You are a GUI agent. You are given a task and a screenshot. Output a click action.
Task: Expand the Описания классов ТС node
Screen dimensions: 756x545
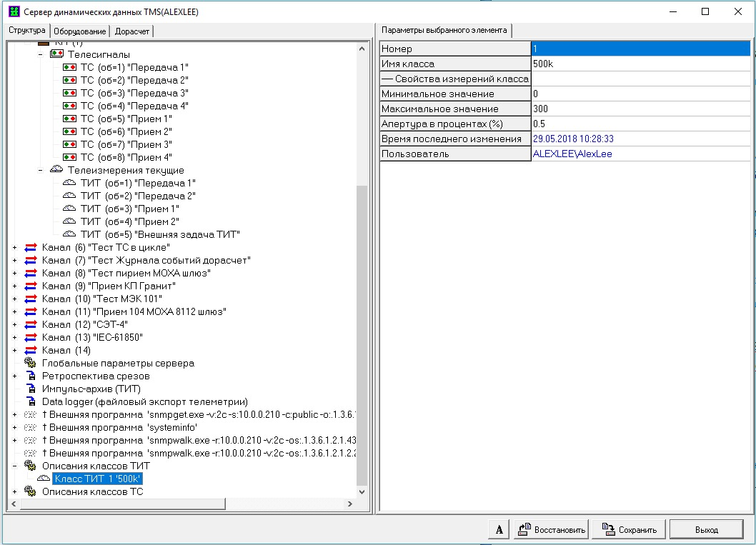point(15,491)
